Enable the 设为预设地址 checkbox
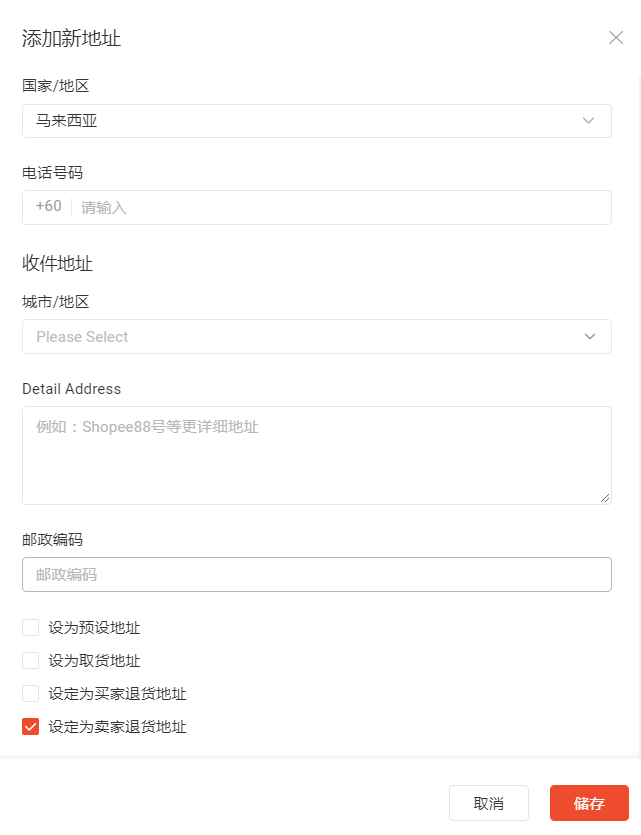The height and width of the screenshot is (835, 641). click(30, 627)
